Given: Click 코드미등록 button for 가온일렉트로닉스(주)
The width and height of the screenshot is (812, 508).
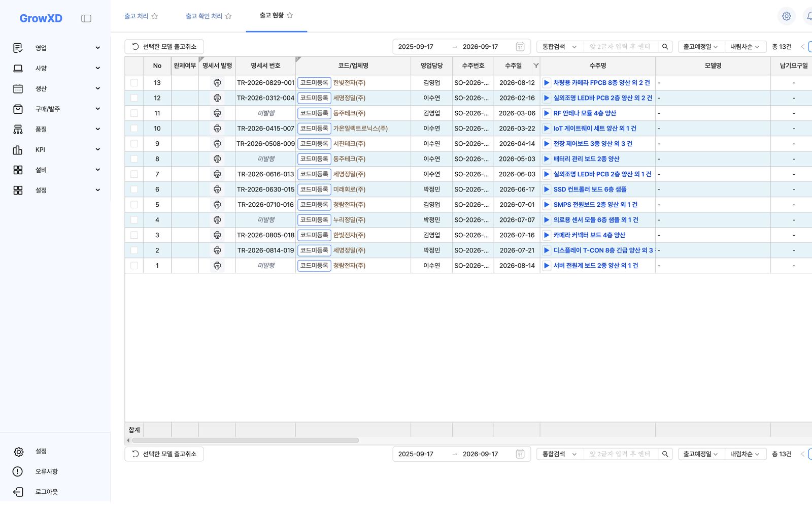Looking at the screenshot, I should (x=314, y=129).
